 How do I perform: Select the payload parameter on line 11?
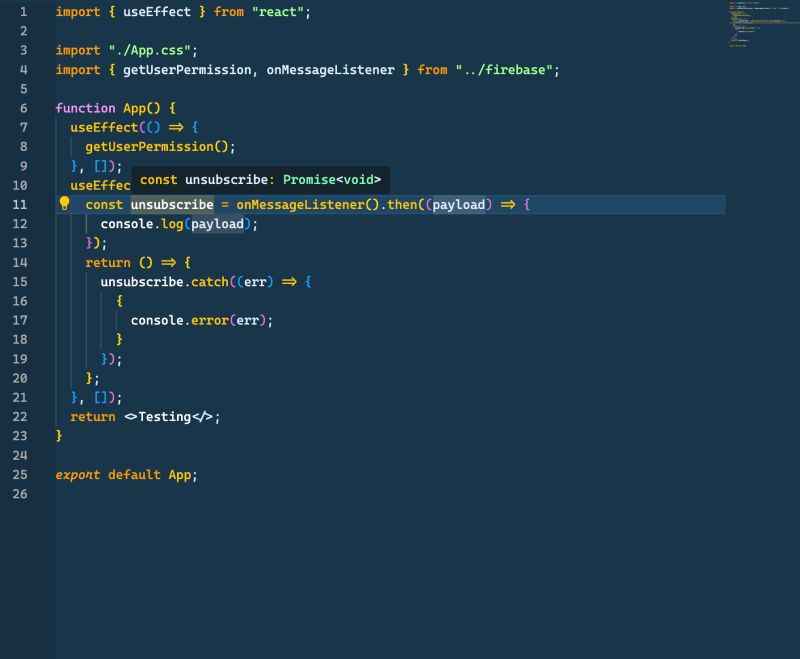point(460,204)
